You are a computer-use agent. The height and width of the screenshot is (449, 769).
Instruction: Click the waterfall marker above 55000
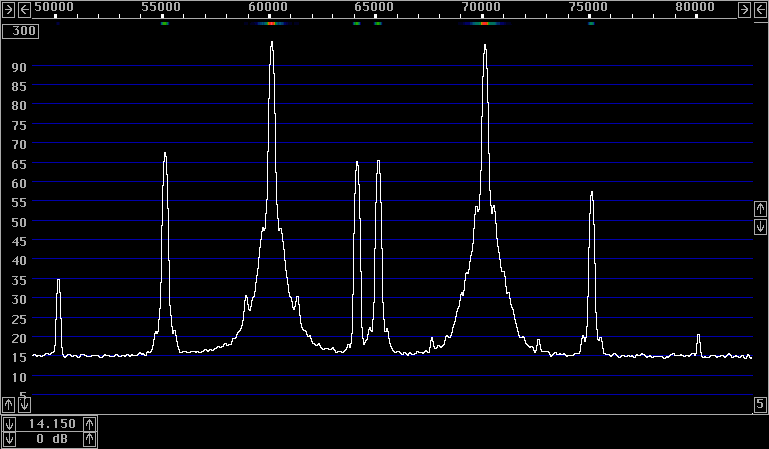(165, 24)
